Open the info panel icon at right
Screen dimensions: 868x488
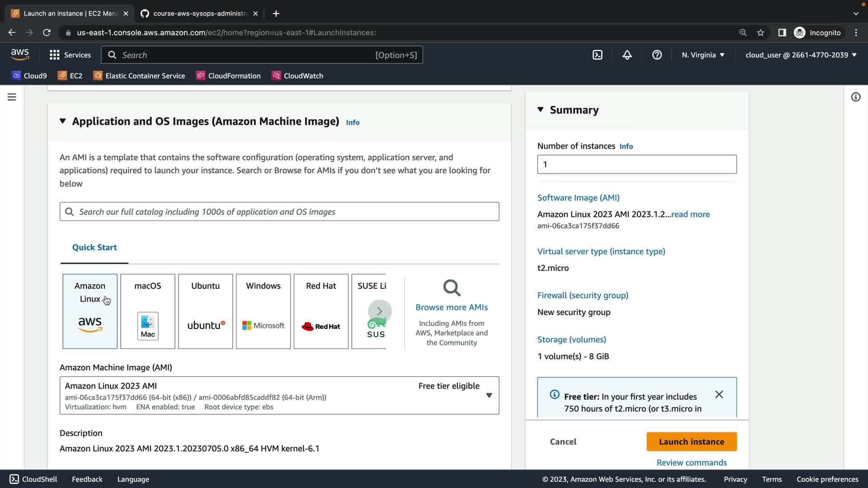pyautogui.click(x=855, y=97)
